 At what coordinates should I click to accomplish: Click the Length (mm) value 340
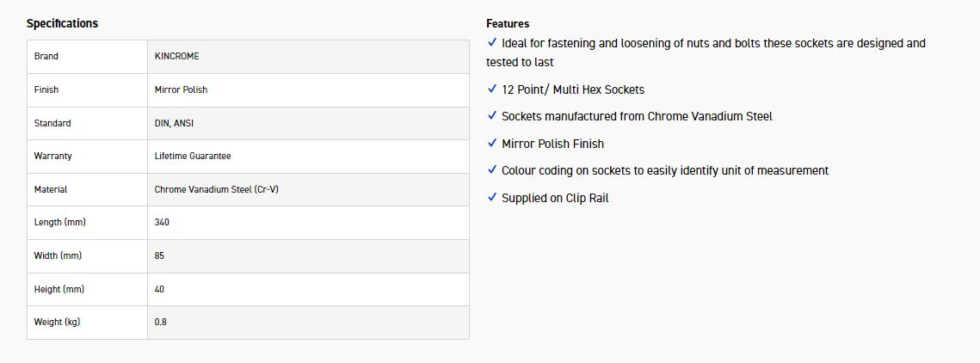pyautogui.click(x=162, y=222)
